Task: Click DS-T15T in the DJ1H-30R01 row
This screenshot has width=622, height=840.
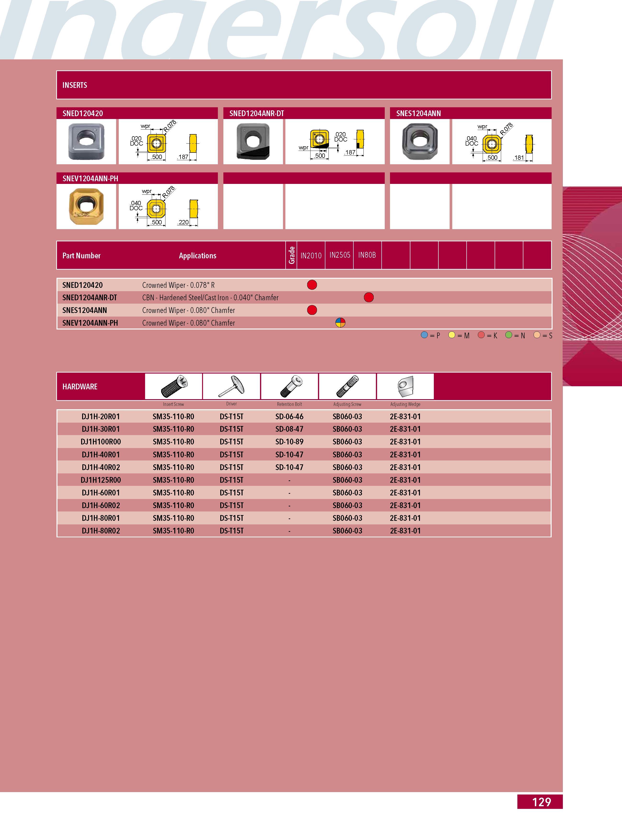Action: click(x=232, y=429)
